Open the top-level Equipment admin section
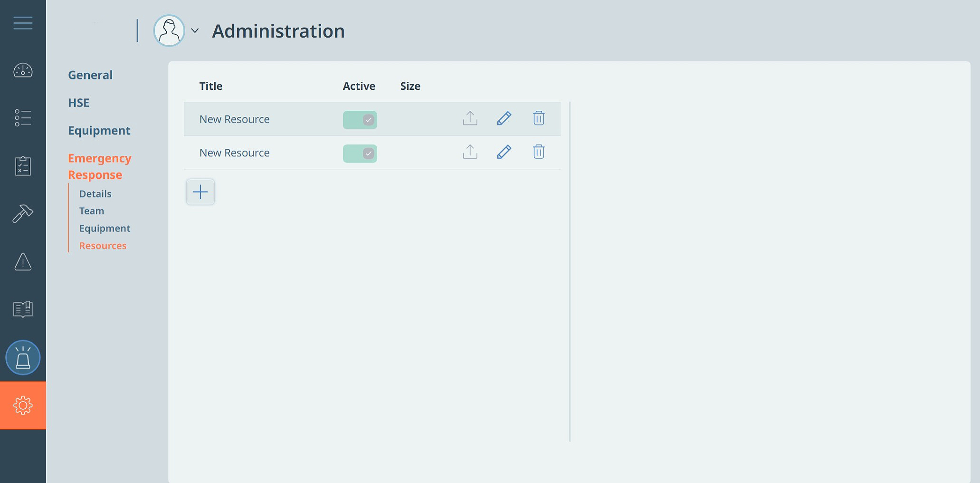 pyautogui.click(x=99, y=131)
